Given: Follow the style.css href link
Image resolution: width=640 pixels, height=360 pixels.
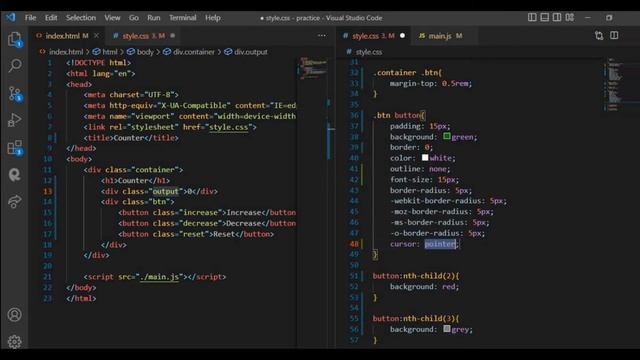Looking at the screenshot, I should pyautogui.click(x=229, y=127).
